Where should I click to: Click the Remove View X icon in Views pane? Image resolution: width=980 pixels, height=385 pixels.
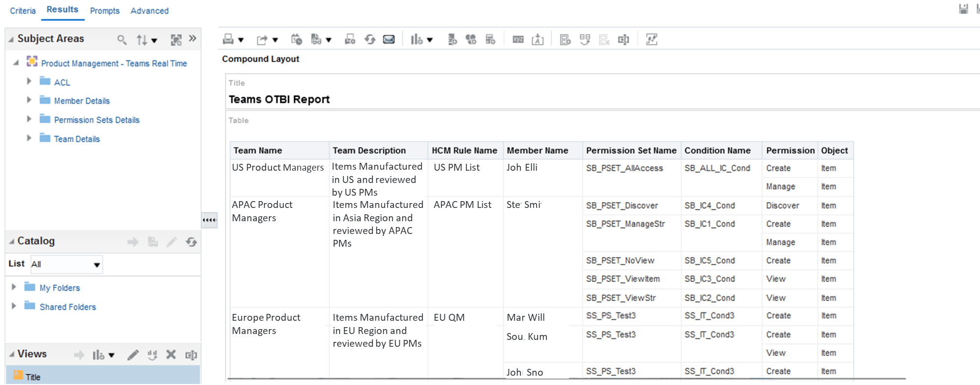(171, 354)
